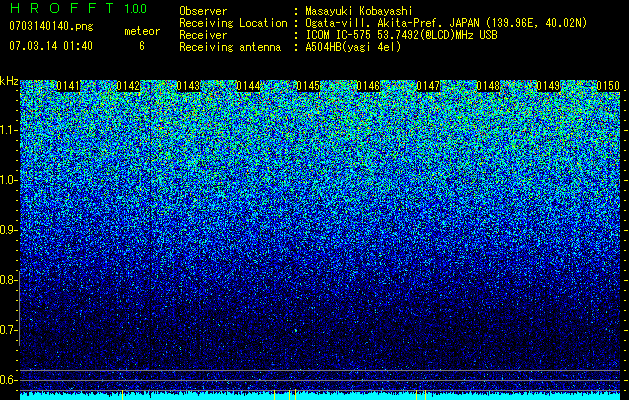
Task: Click the 0141 time label
Action: click(68, 86)
